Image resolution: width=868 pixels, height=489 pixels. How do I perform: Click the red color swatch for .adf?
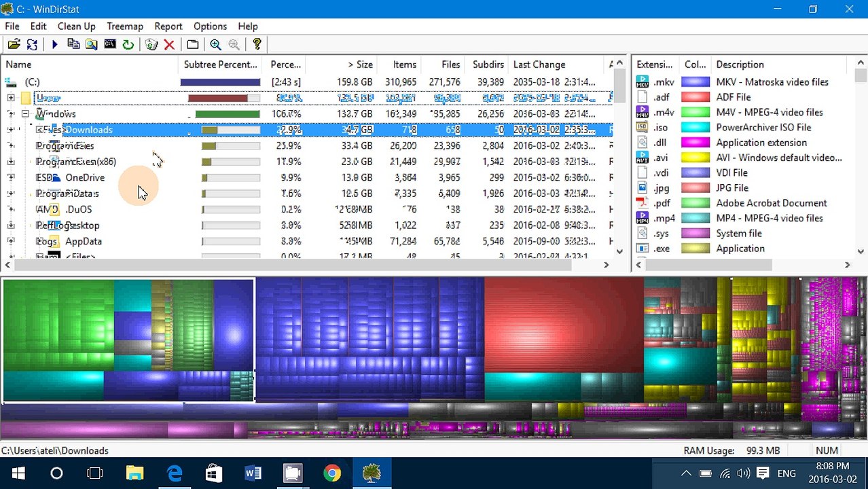click(695, 97)
